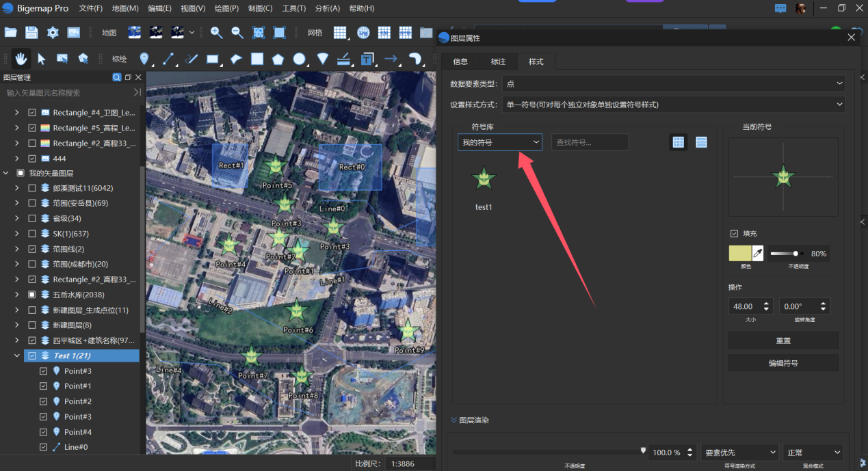Toggle the Line#0 feature checkbox
The height and width of the screenshot is (471, 868).
[44, 447]
